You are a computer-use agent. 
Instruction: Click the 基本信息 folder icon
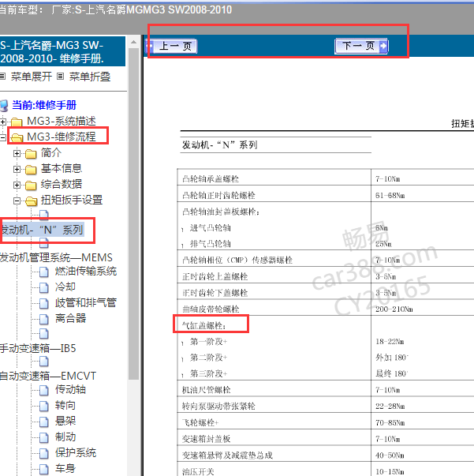click(x=31, y=170)
